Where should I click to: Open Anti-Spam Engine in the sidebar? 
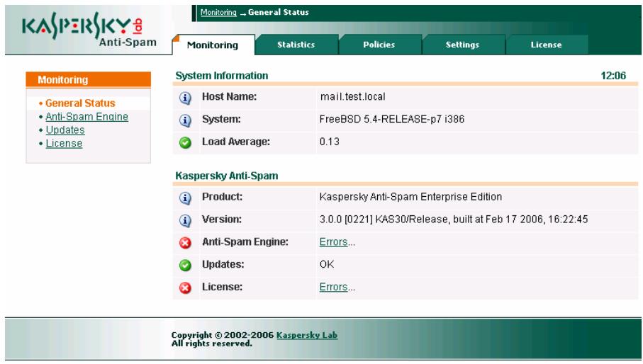(87, 117)
